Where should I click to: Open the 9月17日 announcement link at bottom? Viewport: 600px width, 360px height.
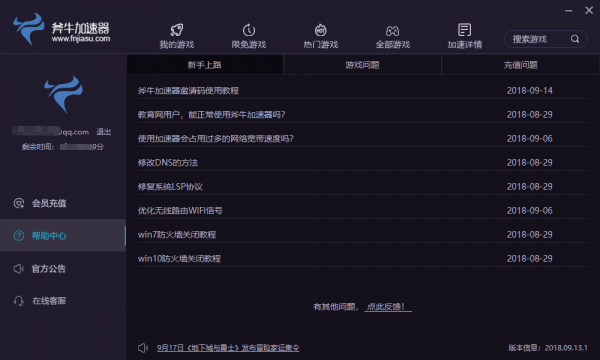click(x=228, y=348)
